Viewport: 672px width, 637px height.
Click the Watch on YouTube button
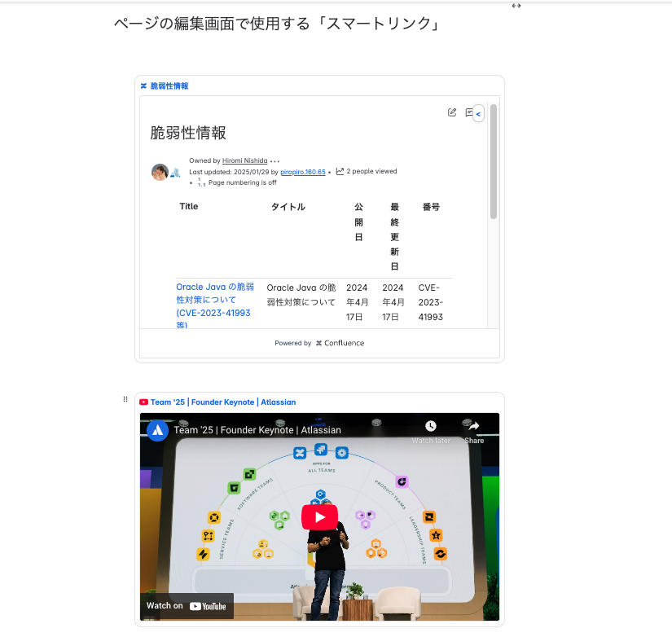pyautogui.click(x=186, y=605)
